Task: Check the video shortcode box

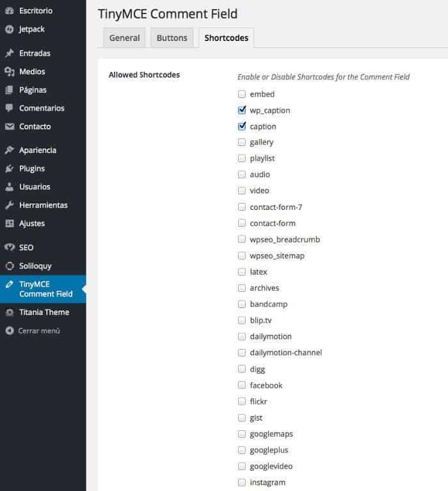Action: coord(242,191)
